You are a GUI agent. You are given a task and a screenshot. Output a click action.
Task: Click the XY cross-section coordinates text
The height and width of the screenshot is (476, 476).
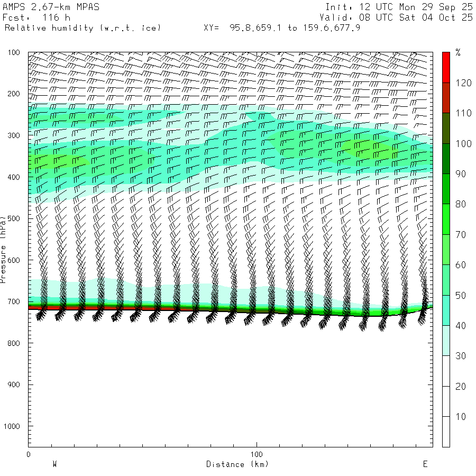tap(282, 28)
